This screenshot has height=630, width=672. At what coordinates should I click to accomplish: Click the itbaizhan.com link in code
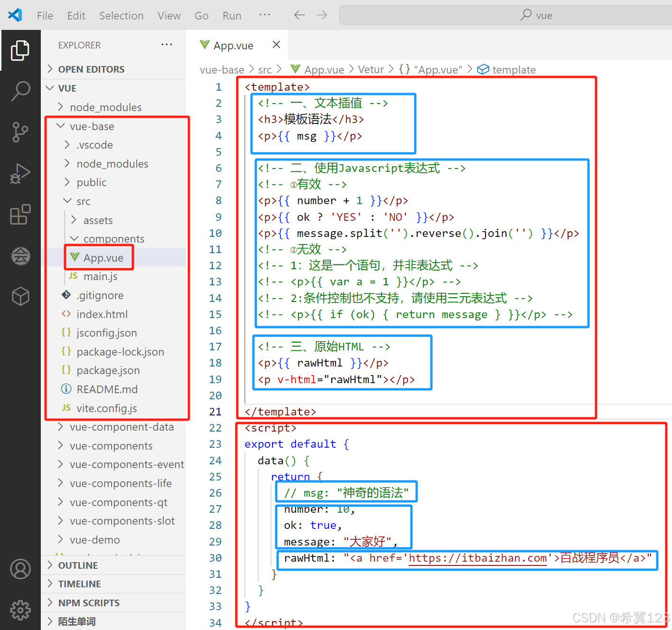(x=477, y=558)
